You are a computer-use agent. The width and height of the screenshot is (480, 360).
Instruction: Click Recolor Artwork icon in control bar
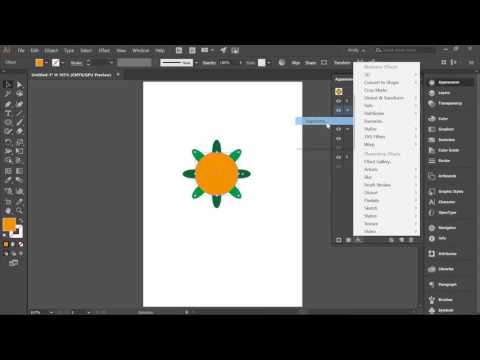tap(282, 62)
